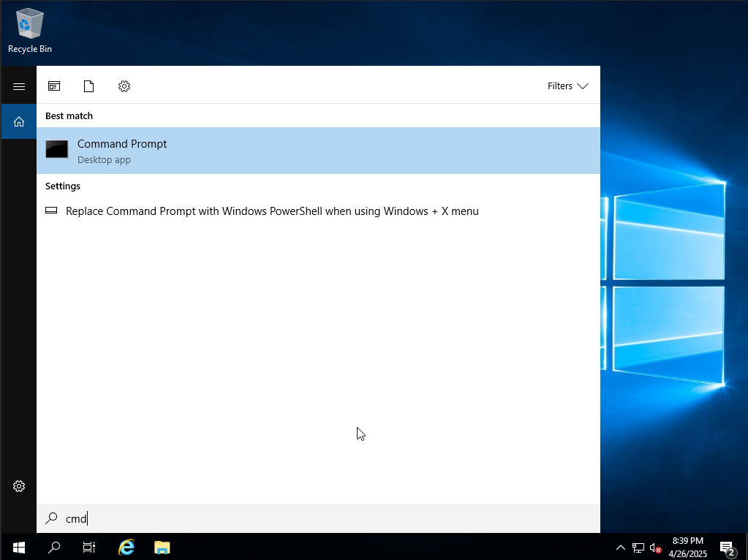Open Action Center notifications icon
The width and height of the screenshot is (748, 560).
click(x=728, y=548)
